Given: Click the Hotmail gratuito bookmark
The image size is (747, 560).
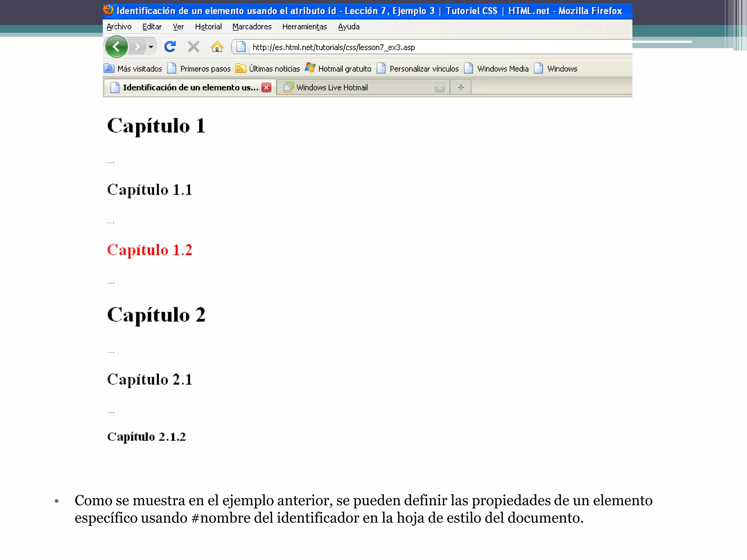Looking at the screenshot, I should coord(338,69).
